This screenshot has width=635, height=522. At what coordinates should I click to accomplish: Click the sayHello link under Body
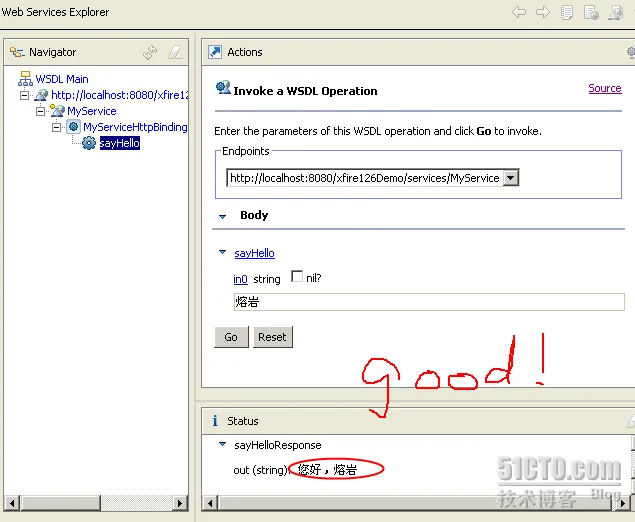254,253
